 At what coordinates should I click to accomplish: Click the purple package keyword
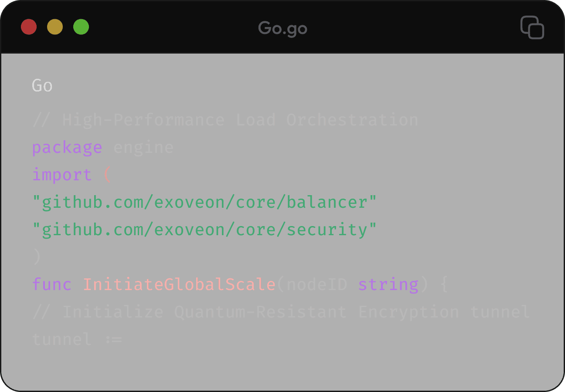click(66, 147)
